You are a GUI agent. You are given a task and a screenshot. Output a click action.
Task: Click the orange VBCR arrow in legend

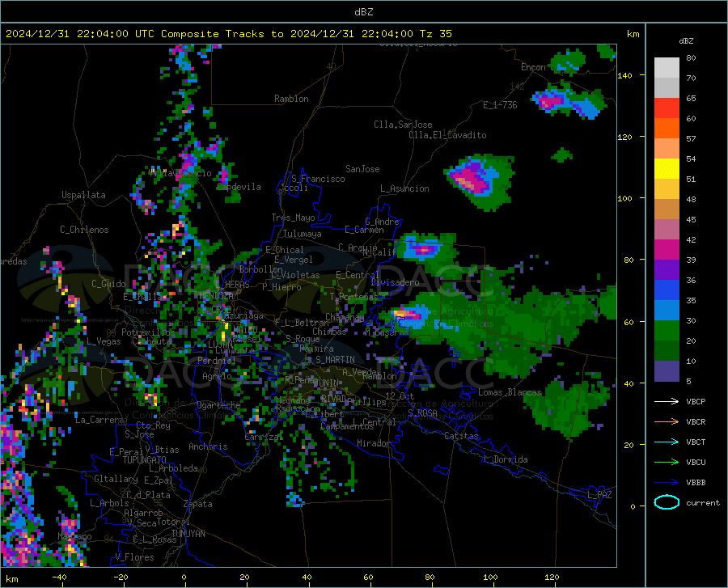667,422
